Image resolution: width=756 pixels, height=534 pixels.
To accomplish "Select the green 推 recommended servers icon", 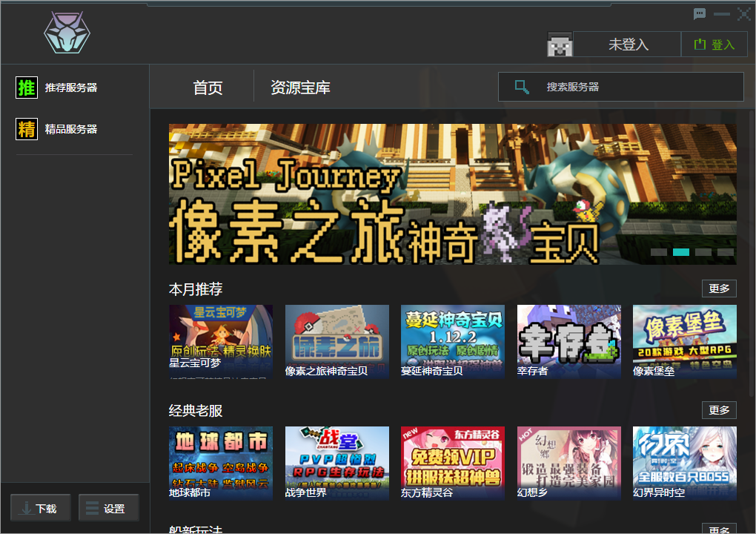I will 26,88.
